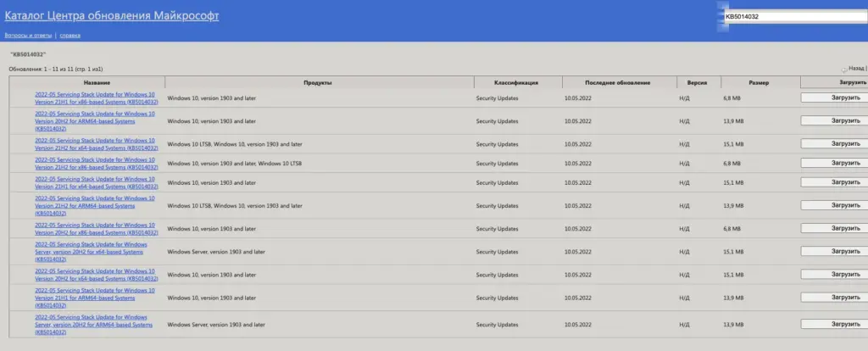This screenshot has height=351, width=868.
Task: Select 6,8 MB size in Windows 10 21H1 x86 row
Action: (x=732, y=98)
